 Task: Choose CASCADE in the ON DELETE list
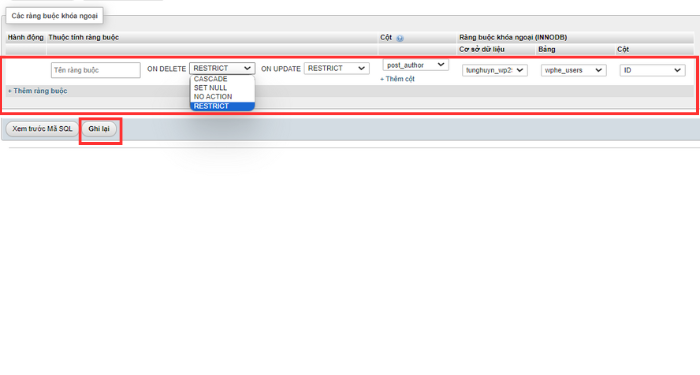210,79
